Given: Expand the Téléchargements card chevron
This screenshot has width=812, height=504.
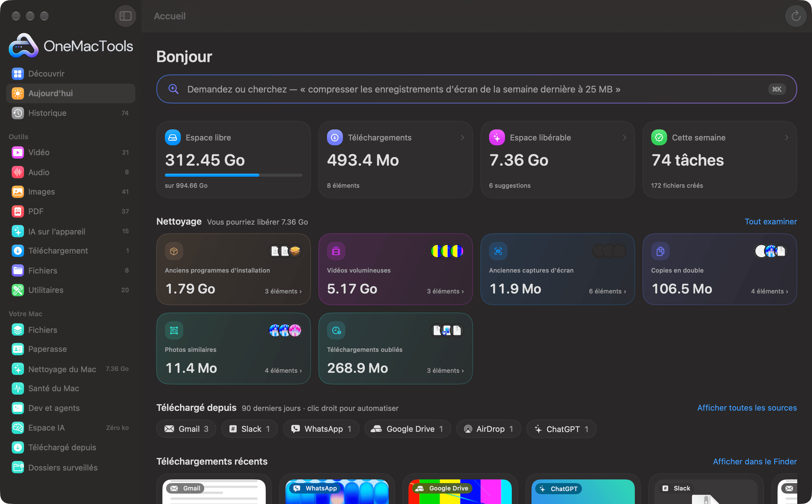Looking at the screenshot, I should click(462, 138).
